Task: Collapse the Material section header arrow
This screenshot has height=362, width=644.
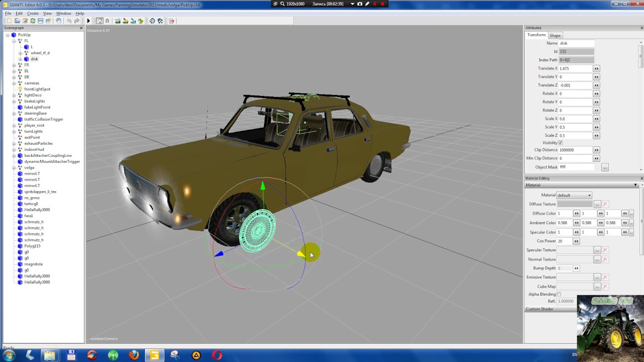Action: coord(635,185)
